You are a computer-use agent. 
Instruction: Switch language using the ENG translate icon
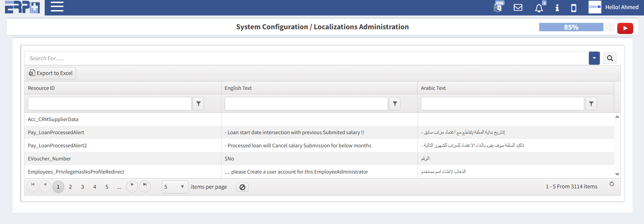click(x=498, y=7)
